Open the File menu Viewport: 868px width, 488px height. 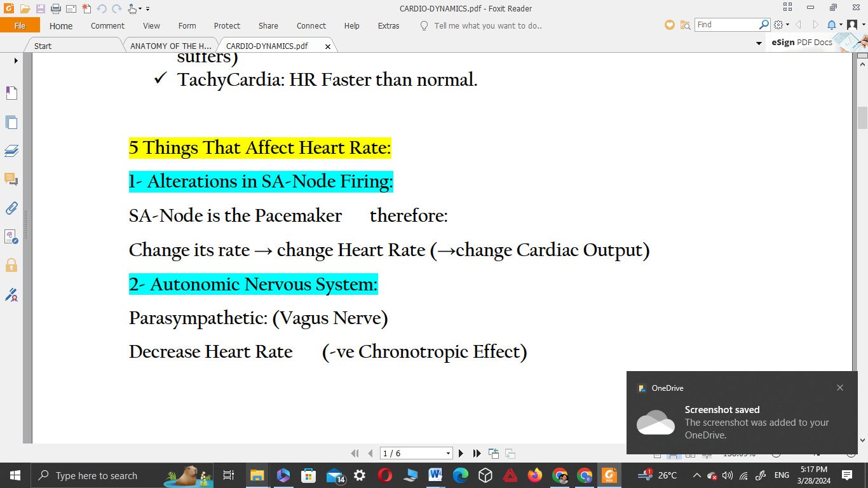pyautogui.click(x=20, y=25)
